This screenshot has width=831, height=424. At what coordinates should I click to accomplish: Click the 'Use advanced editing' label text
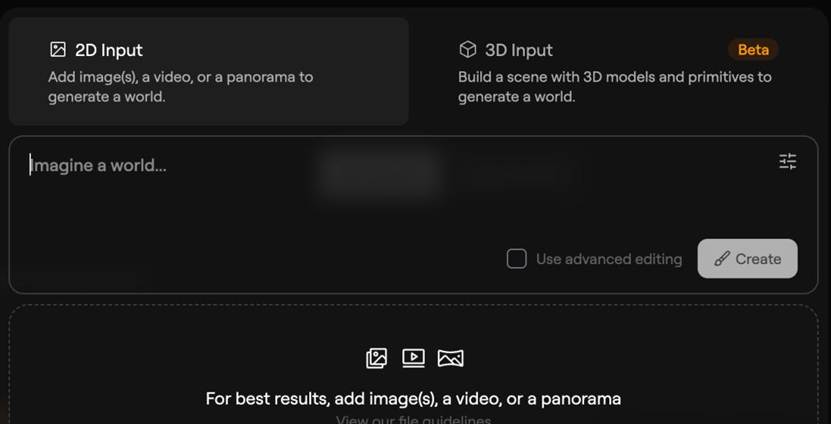click(608, 259)
